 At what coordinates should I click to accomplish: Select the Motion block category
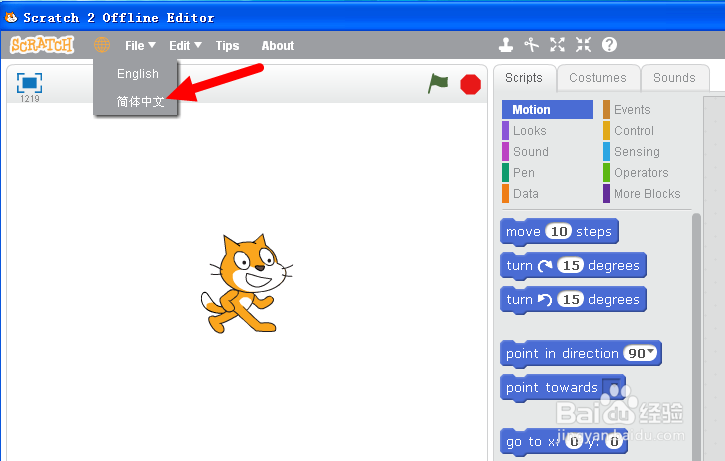coord(547,110)
